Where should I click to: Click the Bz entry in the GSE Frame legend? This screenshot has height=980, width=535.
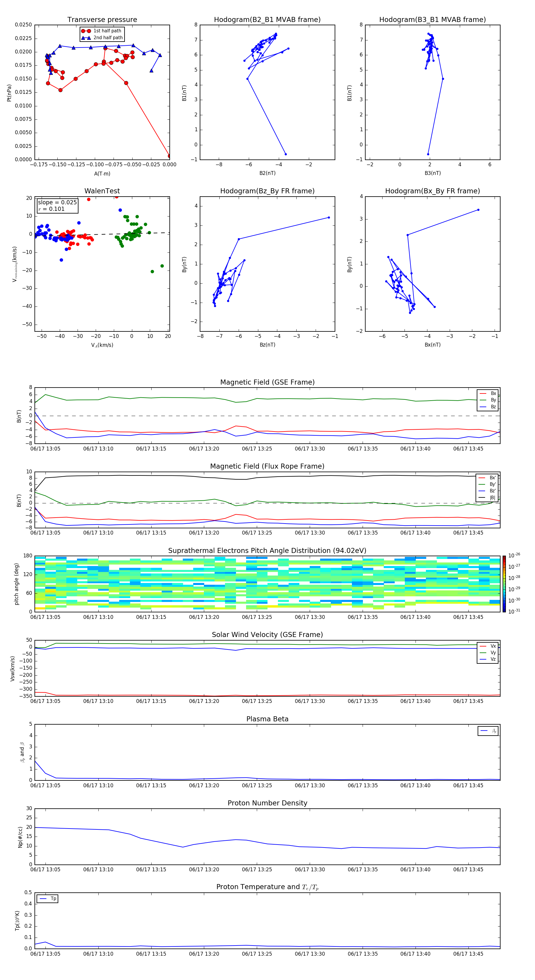click(488, 407)
